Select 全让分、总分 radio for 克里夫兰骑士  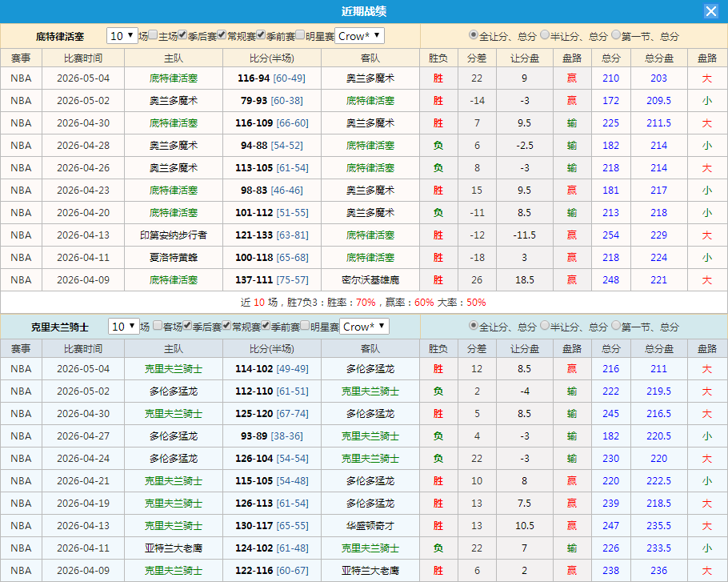coord(473,326)
